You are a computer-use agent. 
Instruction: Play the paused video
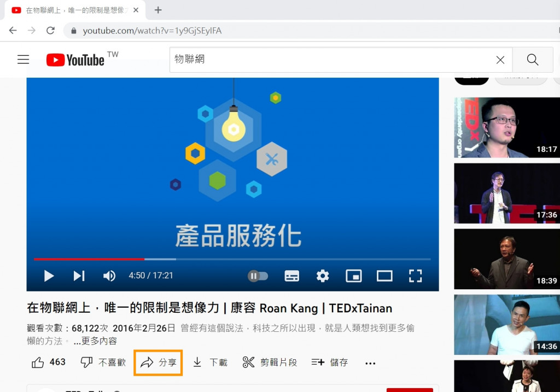click(x=49, y=276)
